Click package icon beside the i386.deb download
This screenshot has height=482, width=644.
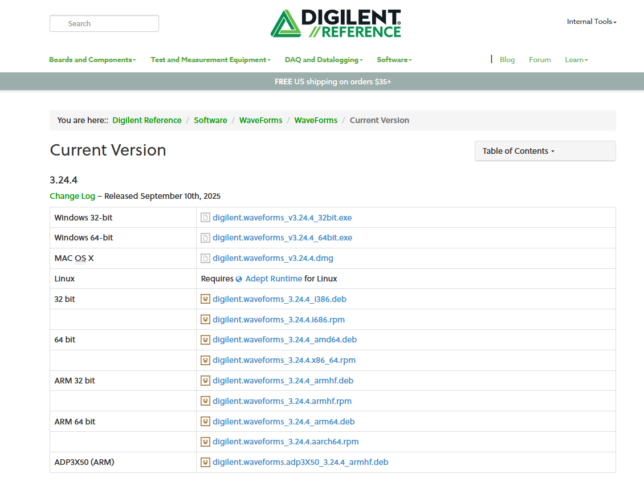205,299
